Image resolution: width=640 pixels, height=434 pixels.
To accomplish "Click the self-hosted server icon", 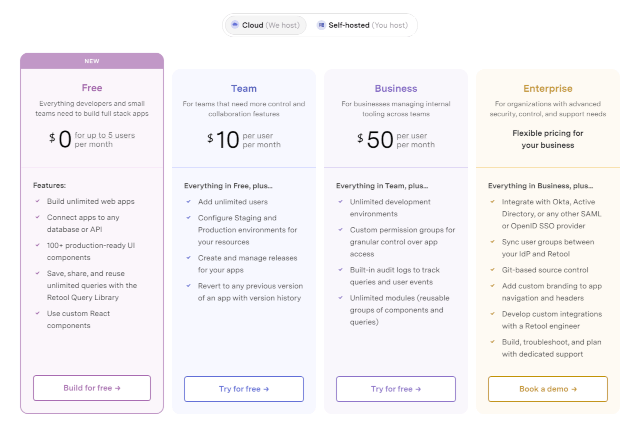I will [321, 24].
